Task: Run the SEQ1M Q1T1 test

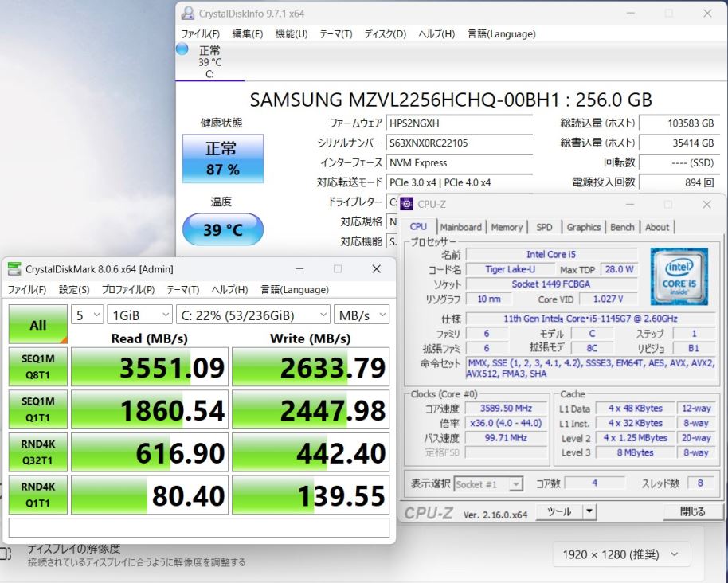Action: tap(38, 409)
